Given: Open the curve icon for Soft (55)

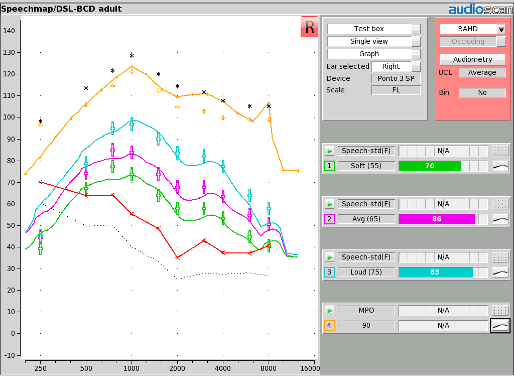Looking at the screenshot, I should tap(500, 166).
